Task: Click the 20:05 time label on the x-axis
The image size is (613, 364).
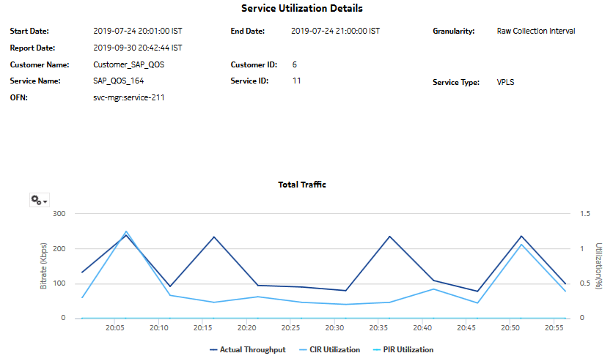Action: (115, 328)
